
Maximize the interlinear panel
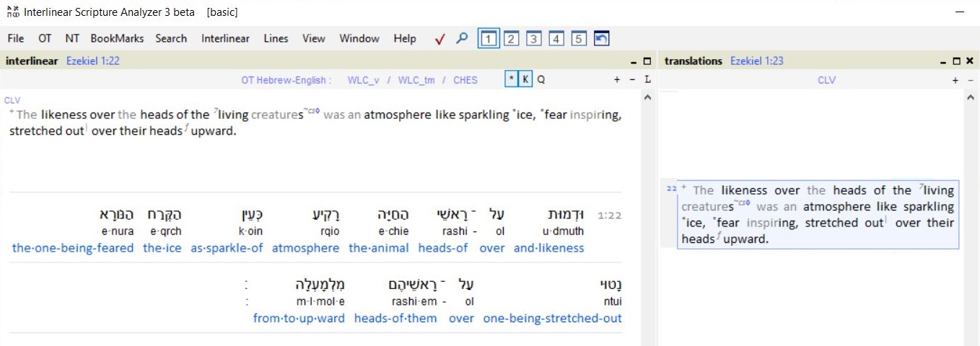[647, 61]
